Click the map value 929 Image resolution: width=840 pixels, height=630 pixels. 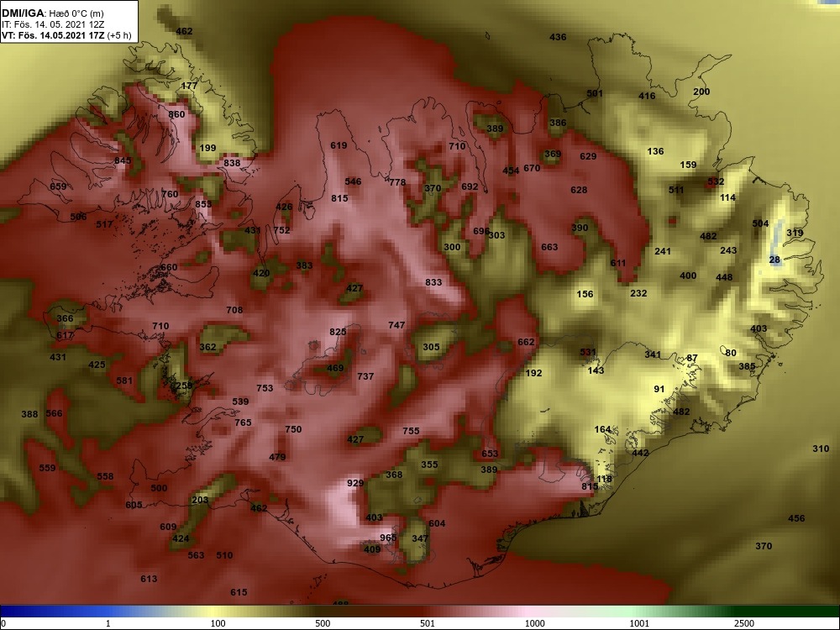click(x=355, y=483)
